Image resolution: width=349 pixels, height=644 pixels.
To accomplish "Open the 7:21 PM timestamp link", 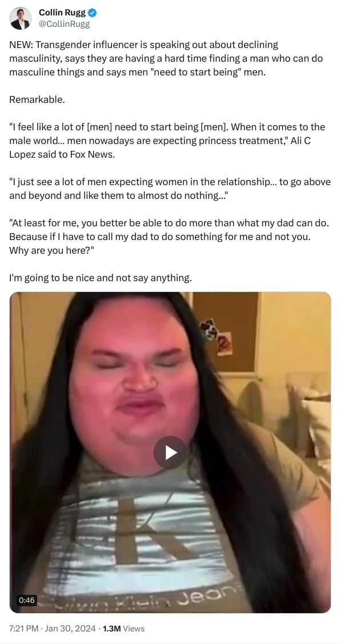I will (25, 629).
